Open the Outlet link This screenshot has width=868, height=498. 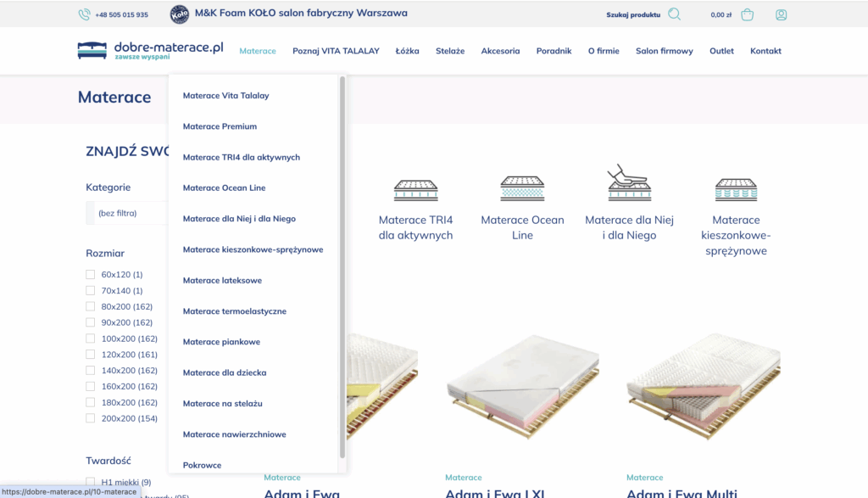721,51
